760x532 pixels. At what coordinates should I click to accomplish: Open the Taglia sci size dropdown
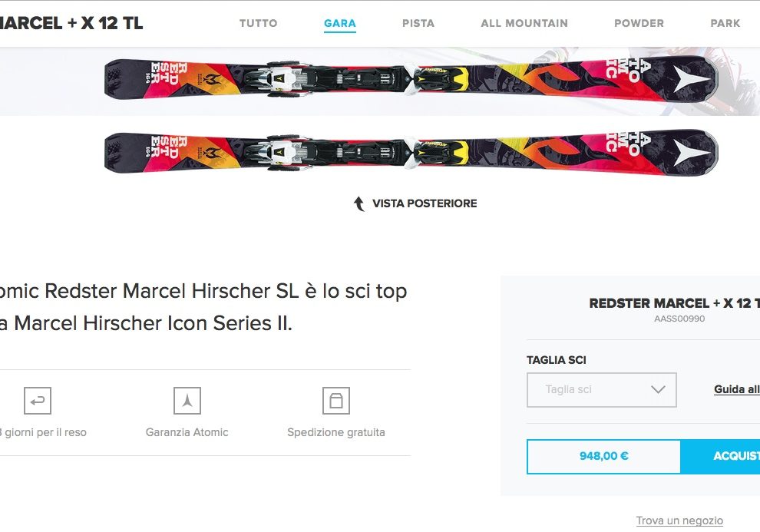602,389
